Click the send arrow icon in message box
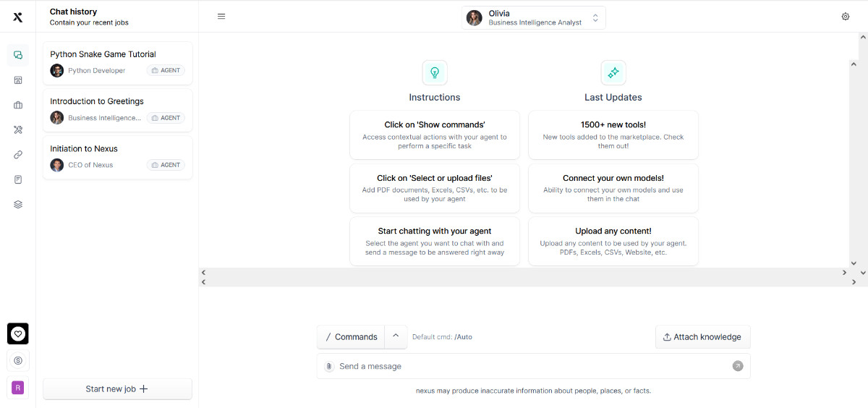The image size is (868, 408). (738, 366)
